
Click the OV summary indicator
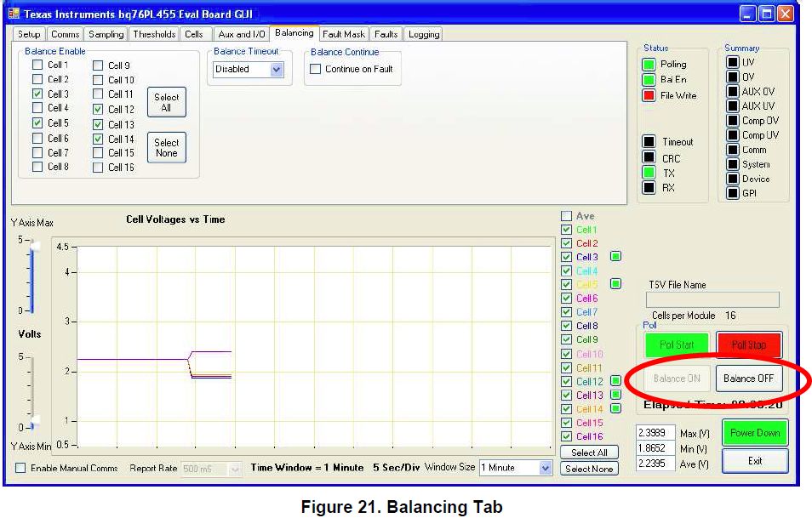point(732,77)
